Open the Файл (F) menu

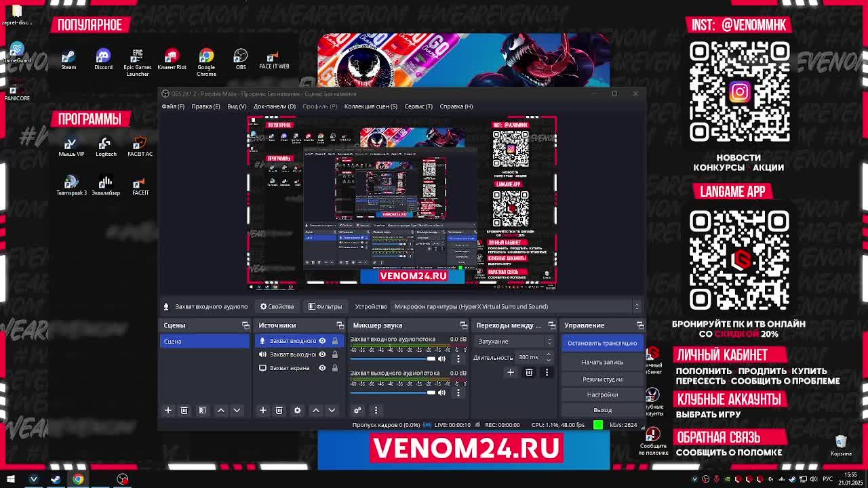pos(173,106)
